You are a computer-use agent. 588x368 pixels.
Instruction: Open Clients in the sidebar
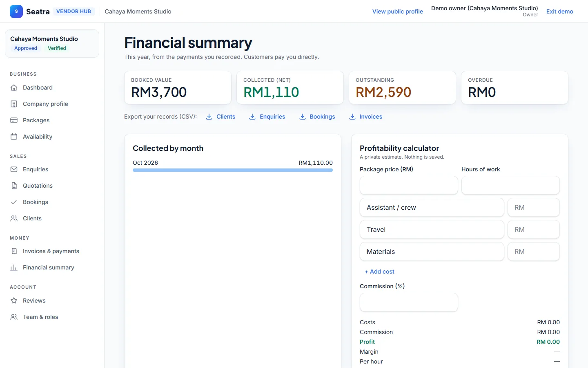pos(52,218)
